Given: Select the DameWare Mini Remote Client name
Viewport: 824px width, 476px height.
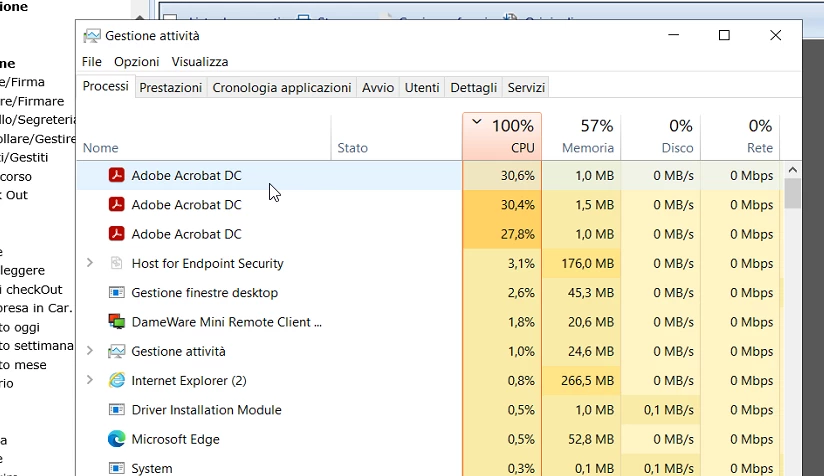Looking at the screenshot, I should click(226, 322).
